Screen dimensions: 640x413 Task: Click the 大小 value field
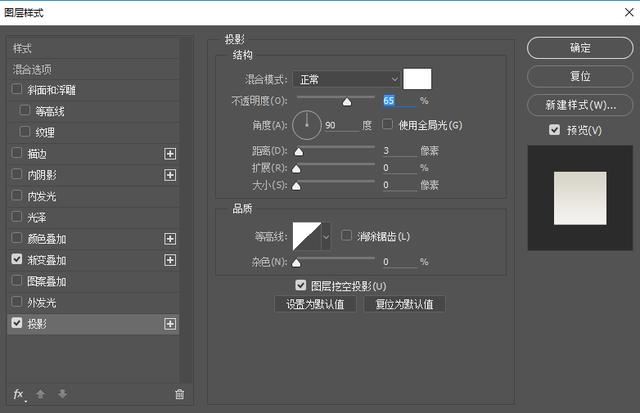click(x=399, y=185)
